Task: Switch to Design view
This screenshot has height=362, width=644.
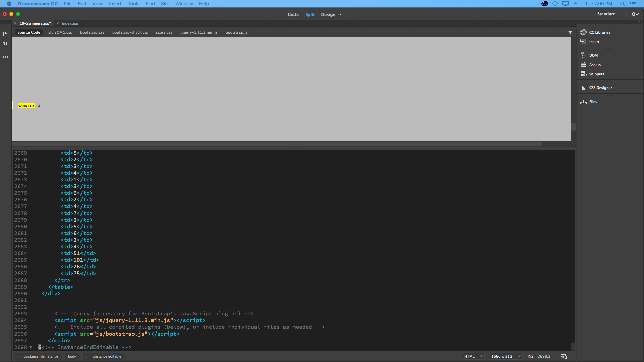Action: pyautogui.click(x=328, y=14)
